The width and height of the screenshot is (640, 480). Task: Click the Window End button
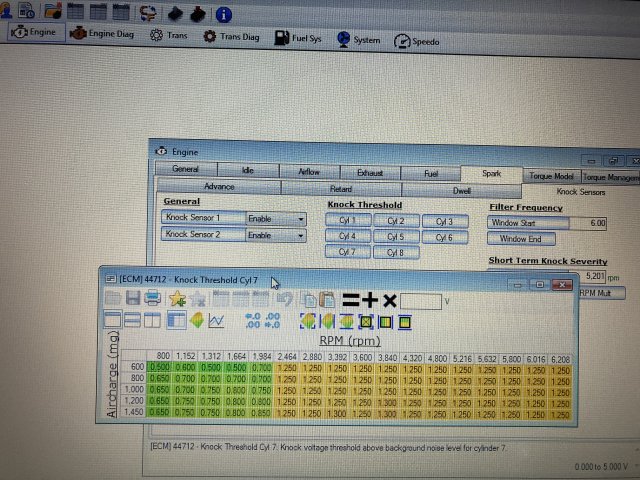(519, 239)
